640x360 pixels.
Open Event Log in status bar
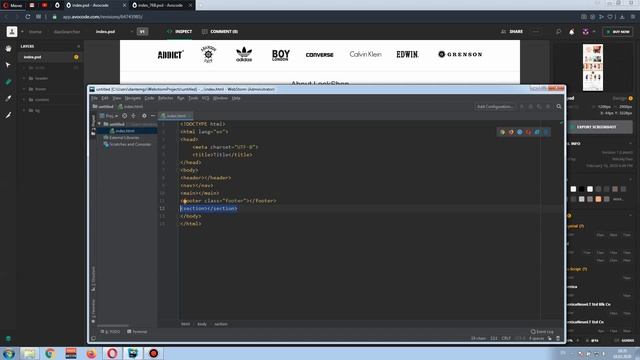point(542,332)
